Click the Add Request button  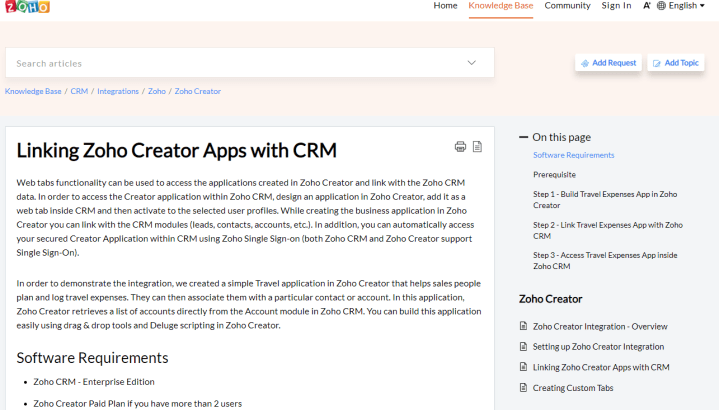pyautogui.click(x=608, y=63)
